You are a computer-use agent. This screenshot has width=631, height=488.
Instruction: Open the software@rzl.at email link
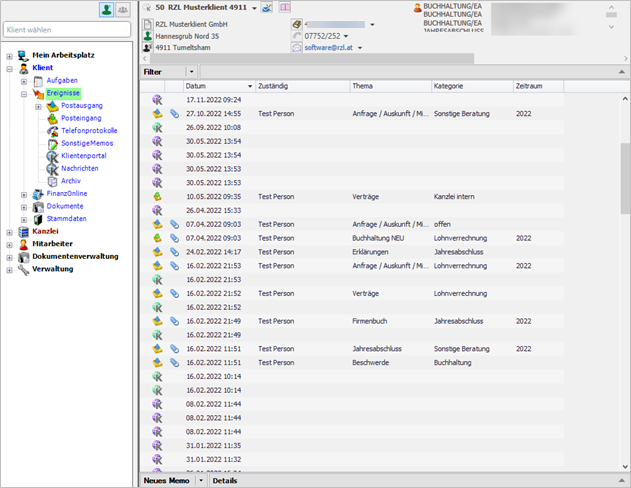click(x=327, y=48)
